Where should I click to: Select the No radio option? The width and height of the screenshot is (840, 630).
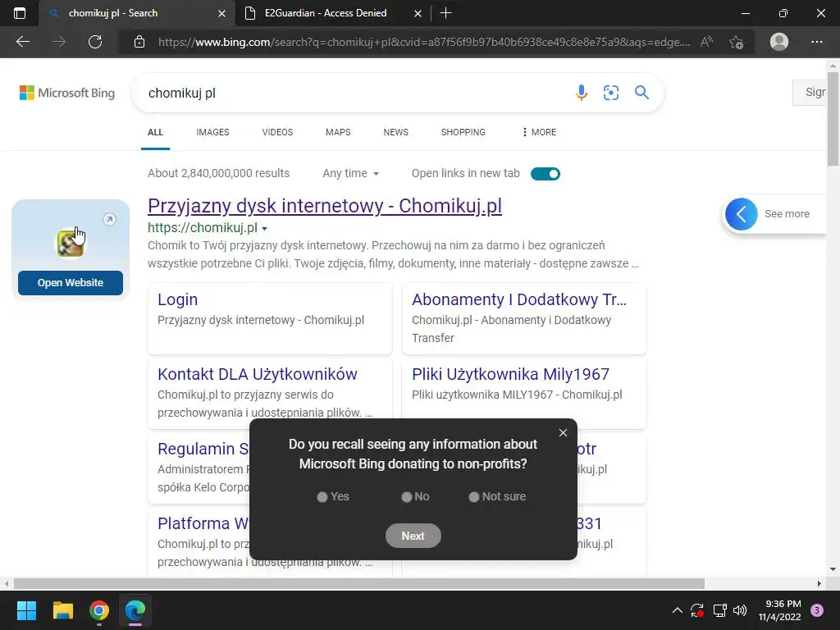[x=407, y=497]
